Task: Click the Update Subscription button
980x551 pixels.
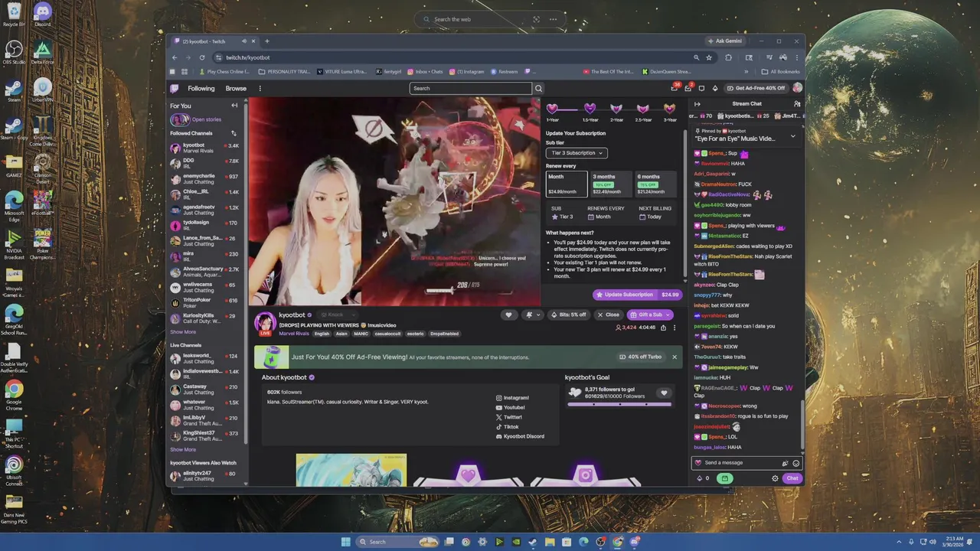Action: coord(637,295)
